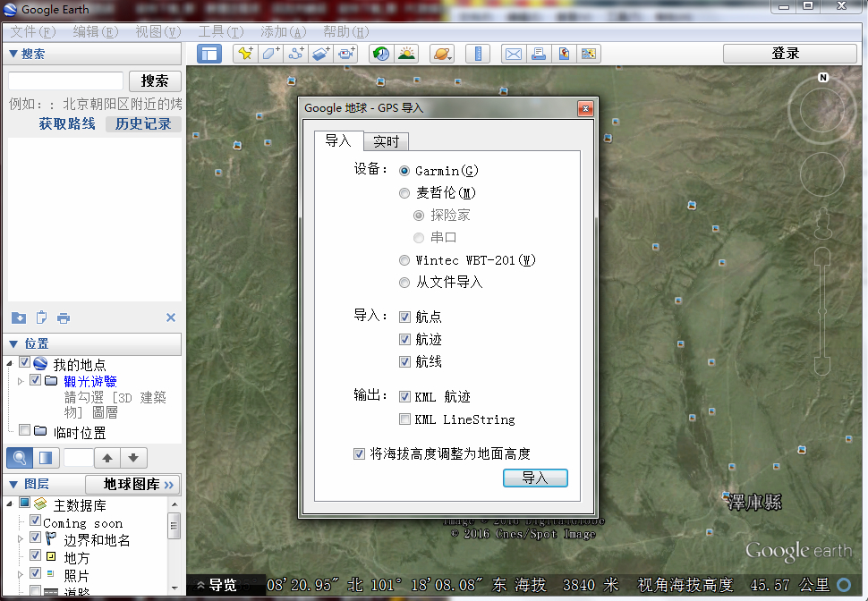The height and width of the screenshot is (601, 868).
Task: Add a placemark with the pushpin icon
Action: pyautogui.click(x=245, y=54)
